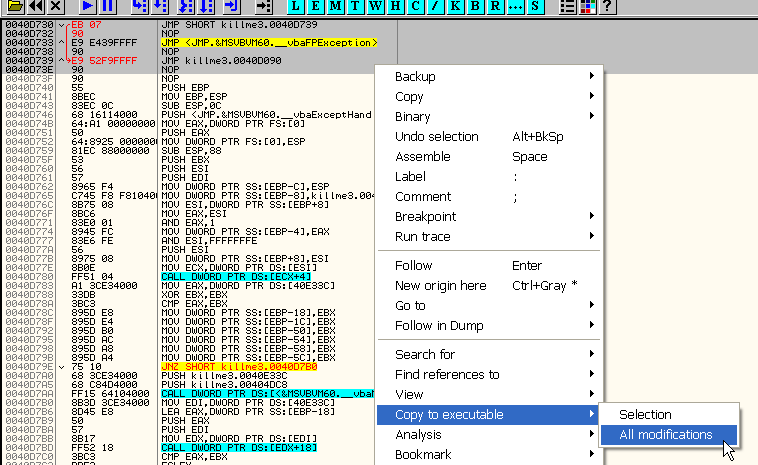Image resolution: width=758 pixels, height=465 pixels.
Task: Open Memory map with M button
Action: coord(337,7)
